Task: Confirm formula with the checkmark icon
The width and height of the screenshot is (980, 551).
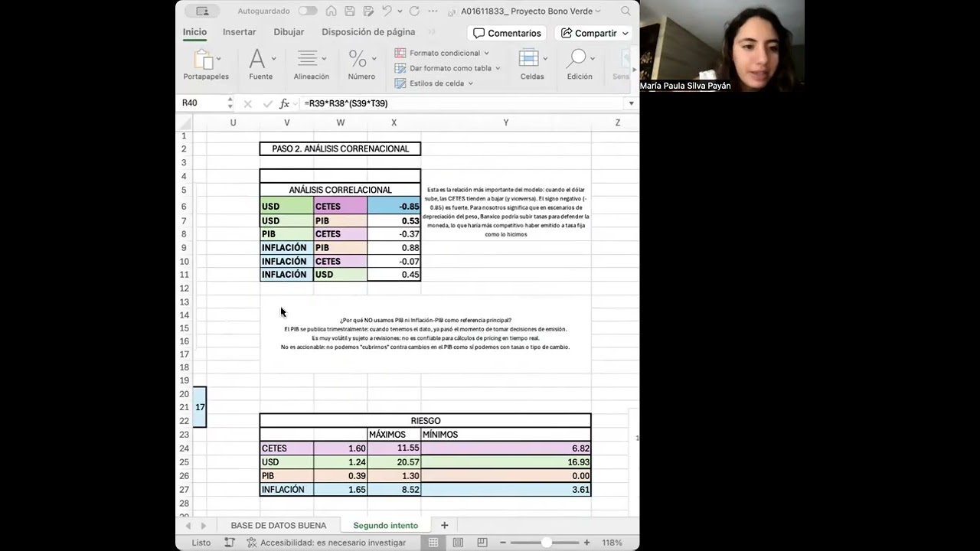Action: pos(266,103)
